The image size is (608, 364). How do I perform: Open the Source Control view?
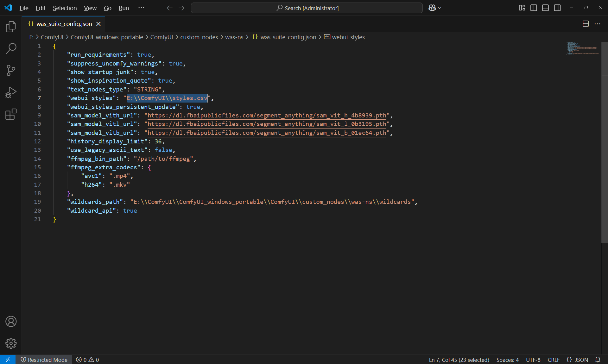coord(11,70)
